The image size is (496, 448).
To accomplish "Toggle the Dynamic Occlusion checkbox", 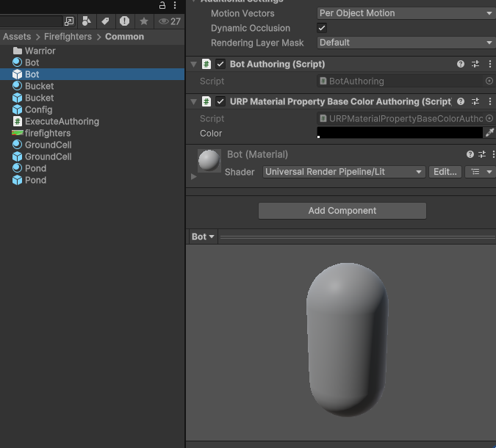I will pos(322,28).
